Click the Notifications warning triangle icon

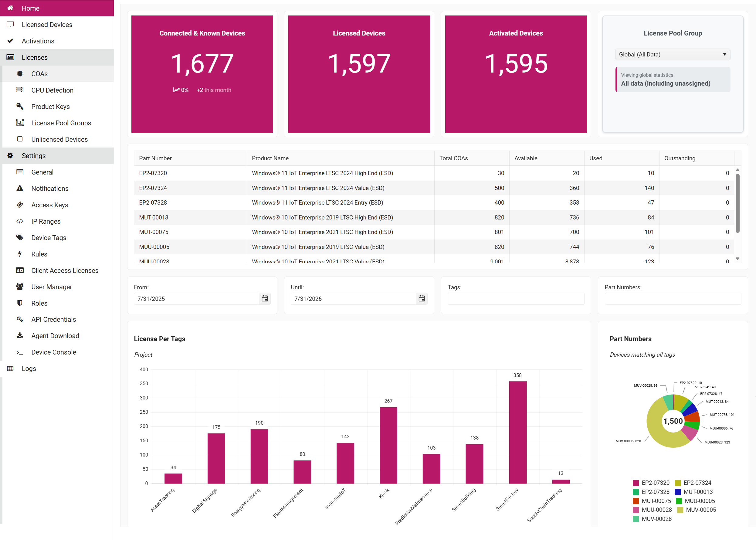pos(20,188)
